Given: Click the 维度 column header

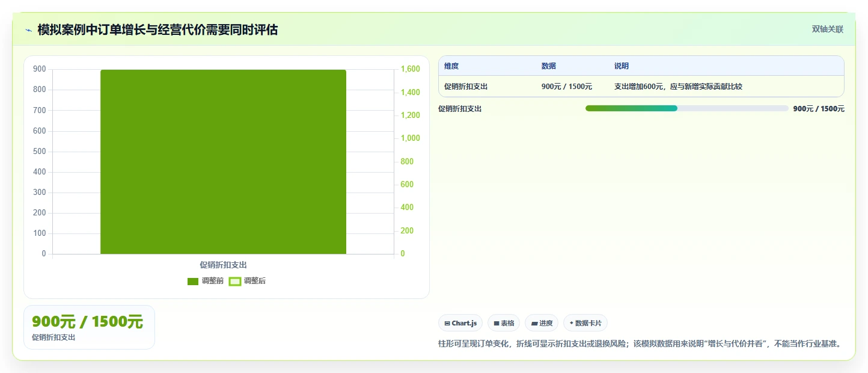Looking at the screenshot, I should click(451, 66).
